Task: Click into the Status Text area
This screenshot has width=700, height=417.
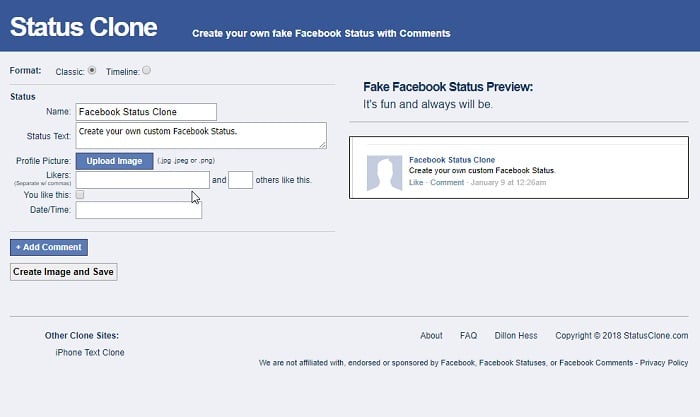Action: pos(201,135)
